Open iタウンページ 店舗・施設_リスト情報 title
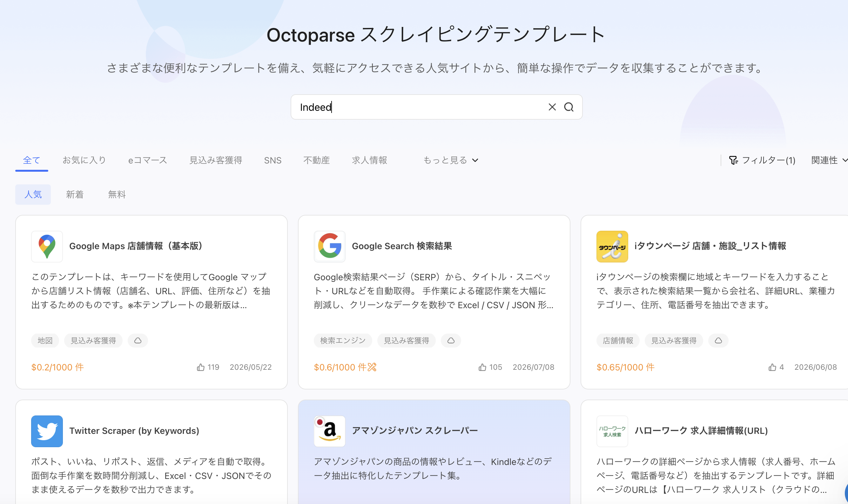Screen dimensions: 848x504 pos(710,246)
